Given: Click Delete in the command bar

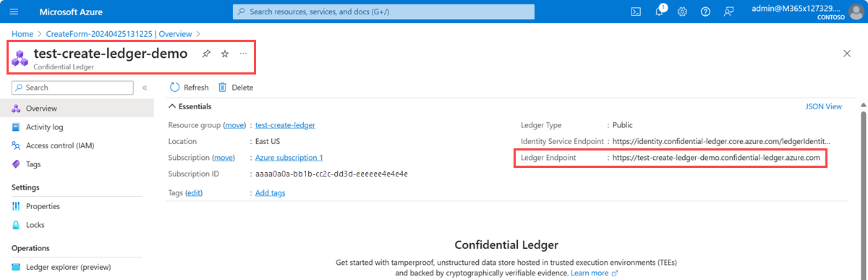Looking at the screenshot, I should tap(236, 88).
